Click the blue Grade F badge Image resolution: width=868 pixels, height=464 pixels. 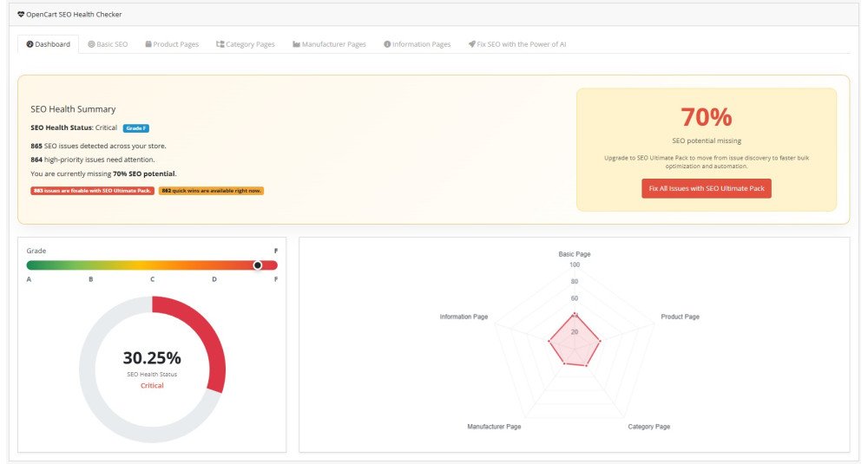click(135, 128)
